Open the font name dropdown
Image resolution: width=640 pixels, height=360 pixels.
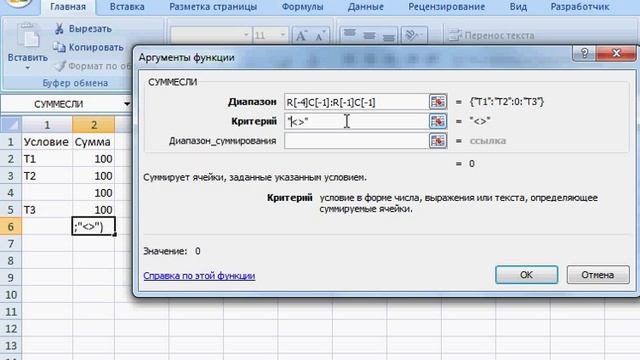[x=246, y=35]
